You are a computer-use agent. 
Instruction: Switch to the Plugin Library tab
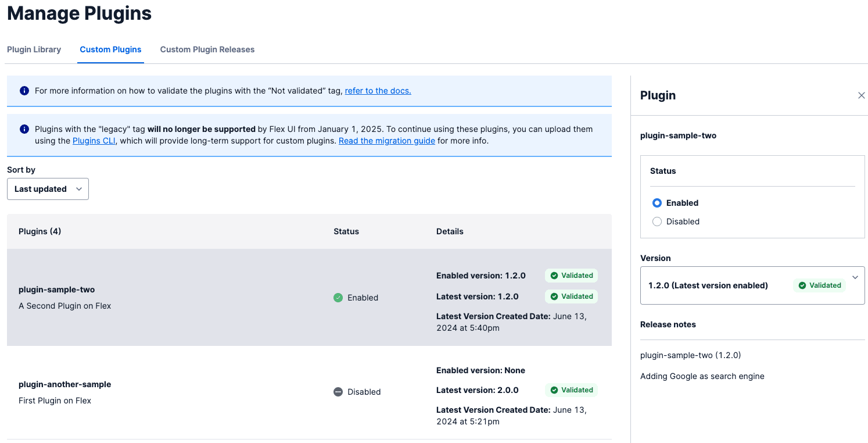pos(34,49)
